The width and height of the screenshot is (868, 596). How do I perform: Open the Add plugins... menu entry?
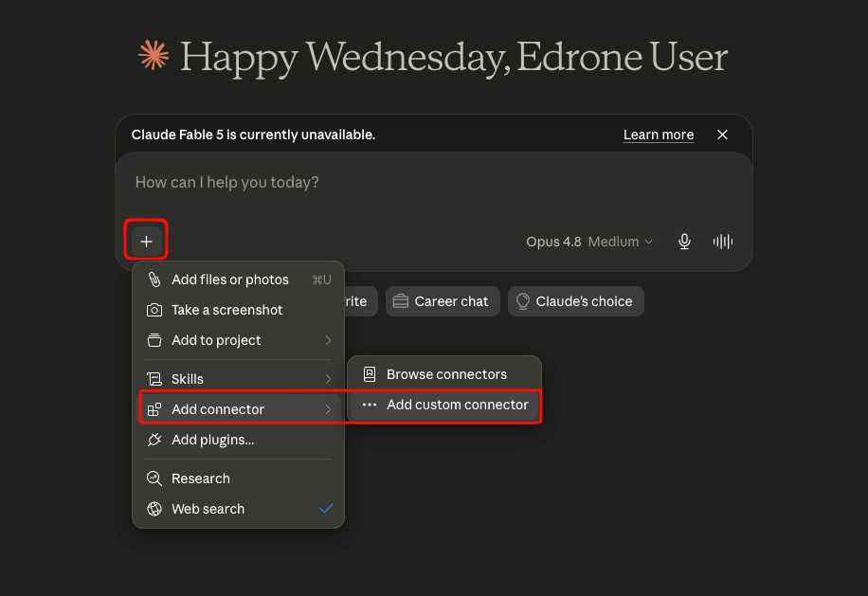238,440
